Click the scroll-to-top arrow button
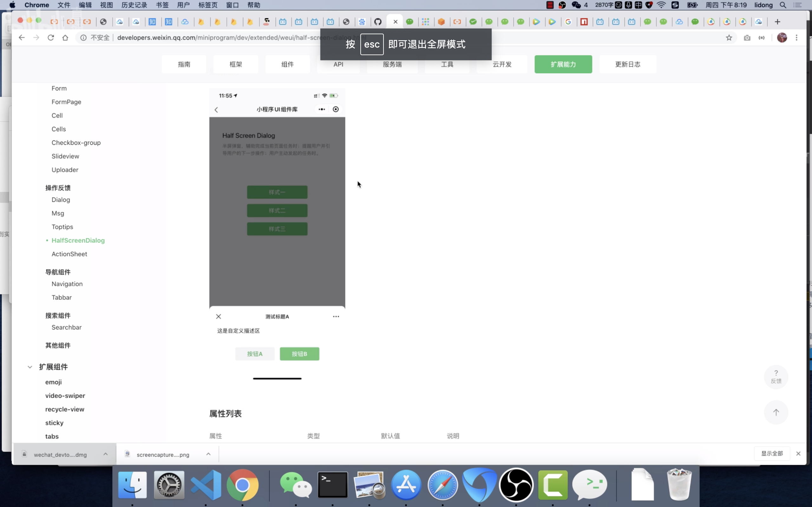812x507 pixels. [x=776, y=412]
